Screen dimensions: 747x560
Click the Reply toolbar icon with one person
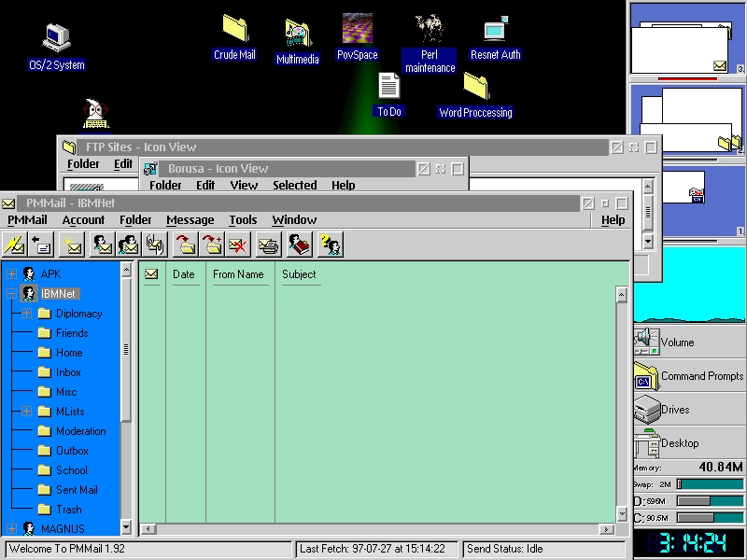(102, 245)
